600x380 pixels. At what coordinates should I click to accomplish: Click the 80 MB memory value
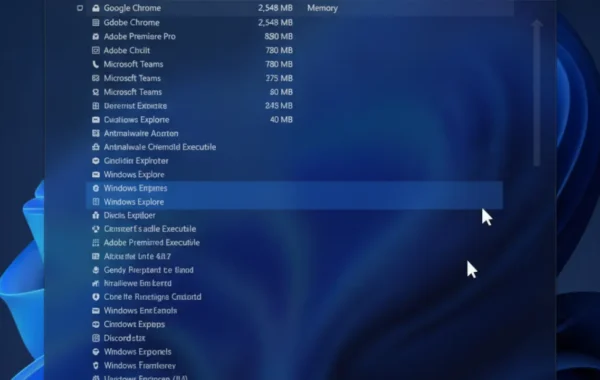(281, 92)
